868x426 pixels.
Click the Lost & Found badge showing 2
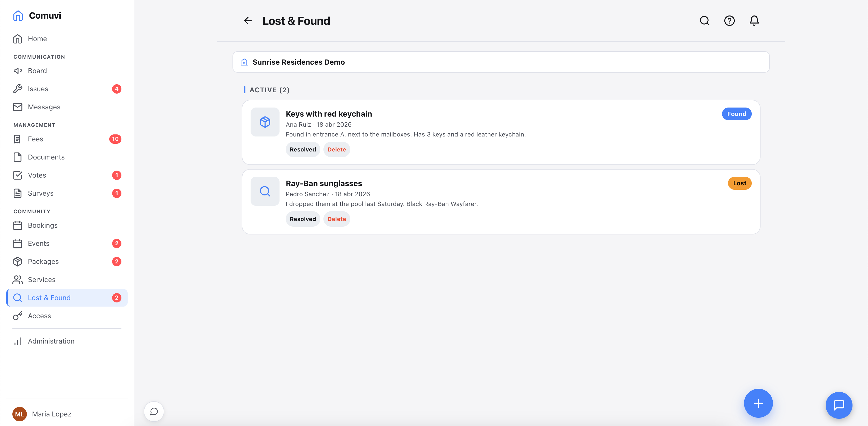117,298
